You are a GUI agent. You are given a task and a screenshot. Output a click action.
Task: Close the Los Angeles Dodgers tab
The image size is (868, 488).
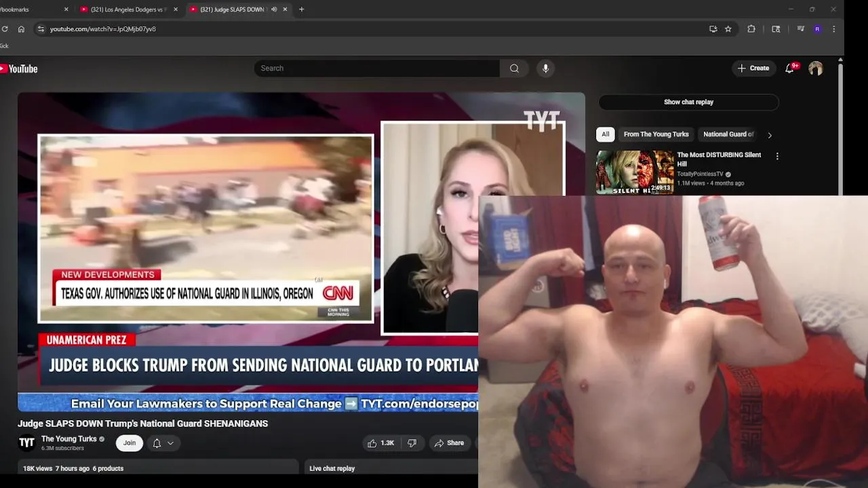(x=176, y=9)
